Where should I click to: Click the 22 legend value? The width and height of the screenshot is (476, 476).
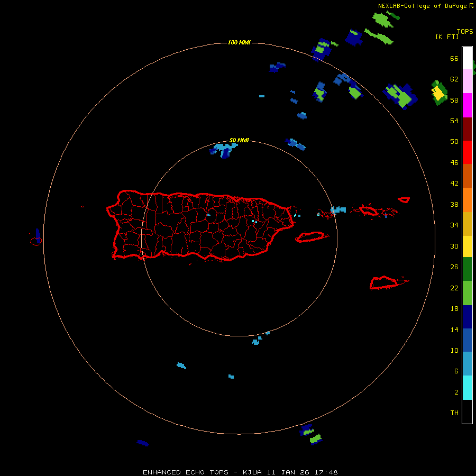(x=454, y=288)
